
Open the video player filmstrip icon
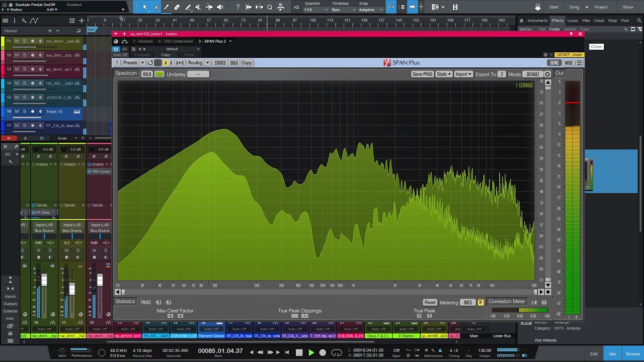(x=455, y=7)
